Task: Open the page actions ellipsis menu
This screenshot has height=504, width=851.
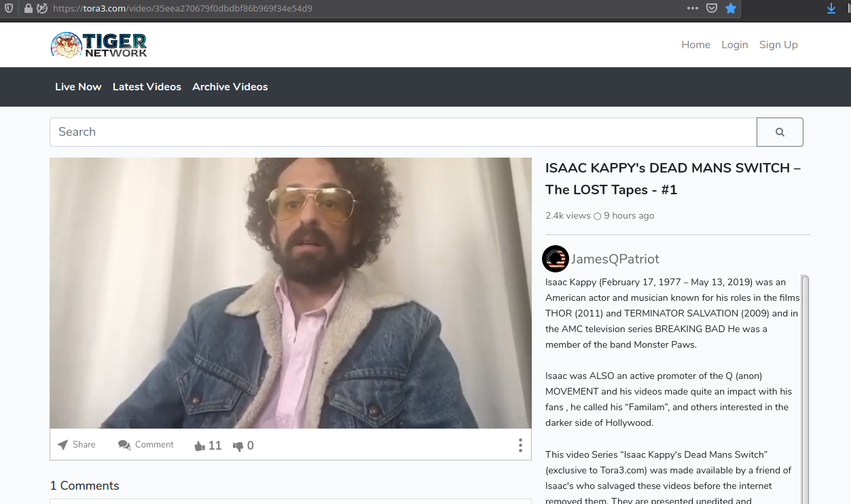Action: coord(693,8)
